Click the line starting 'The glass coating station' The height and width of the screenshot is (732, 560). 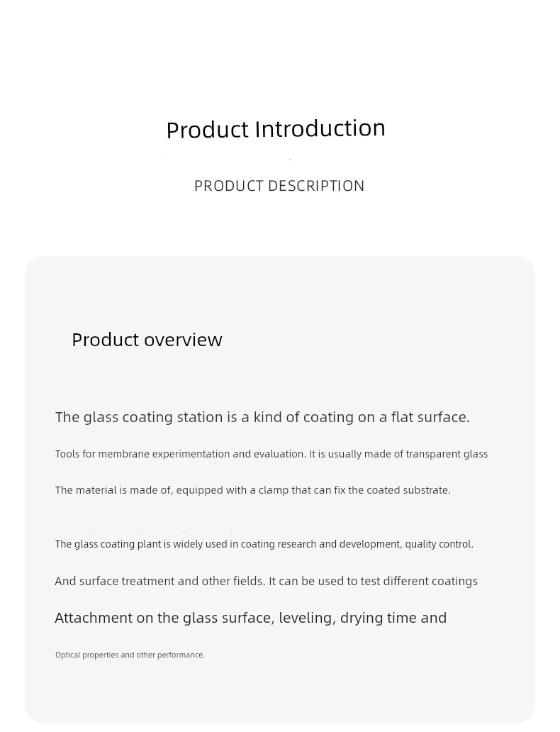(x=262, y=417)
